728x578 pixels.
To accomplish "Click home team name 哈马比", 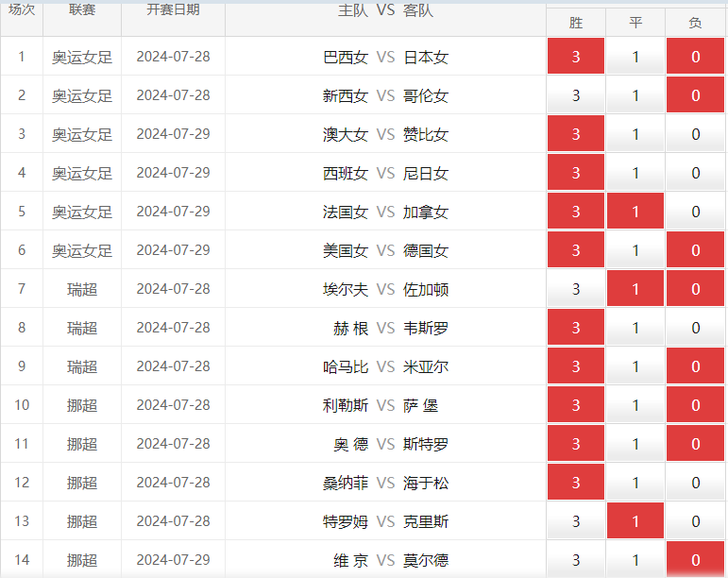I will [x=346, y=366].
